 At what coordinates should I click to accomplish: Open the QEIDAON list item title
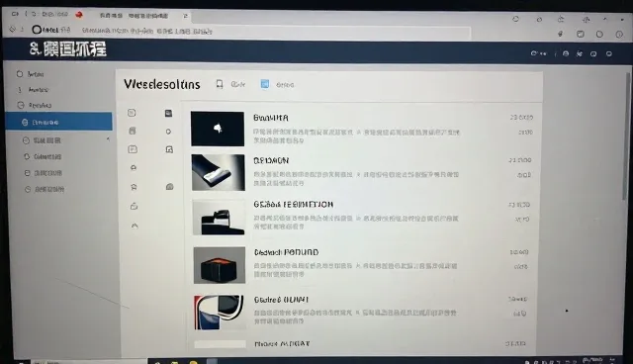[271, 160]
